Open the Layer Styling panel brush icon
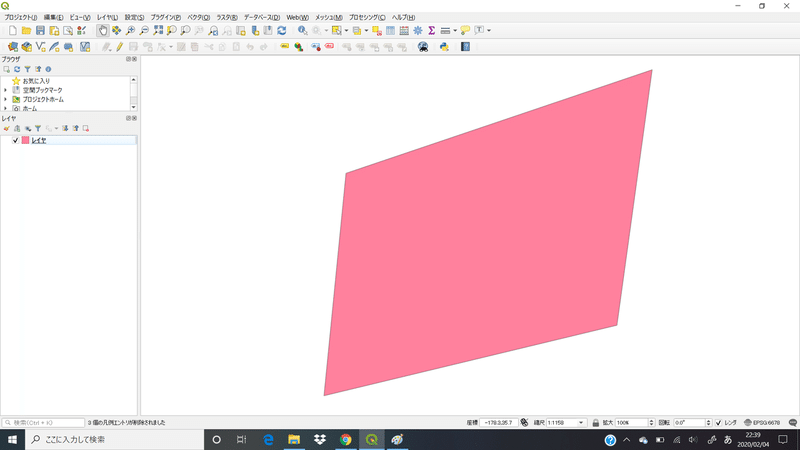Screen dimensions: 800x450 [7, 129]
